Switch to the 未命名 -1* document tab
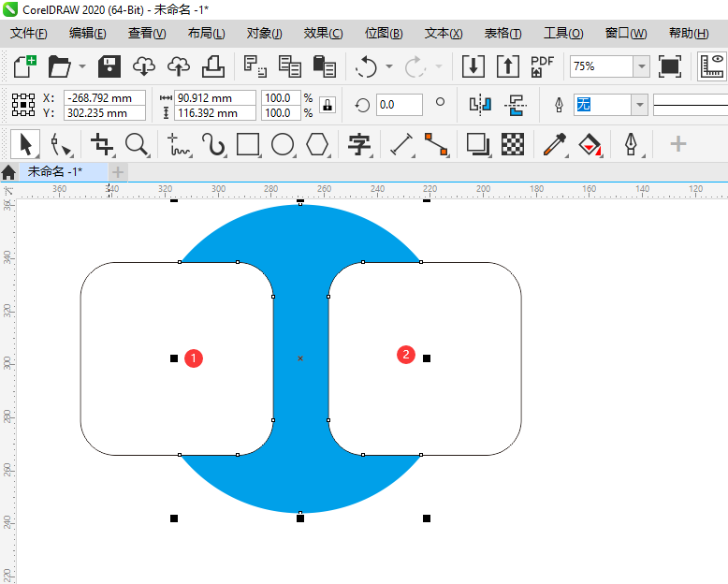 coord(54,172)
